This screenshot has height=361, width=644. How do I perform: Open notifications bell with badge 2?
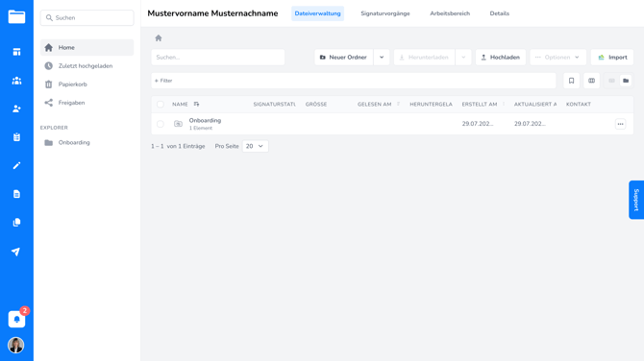click(16, 319)
